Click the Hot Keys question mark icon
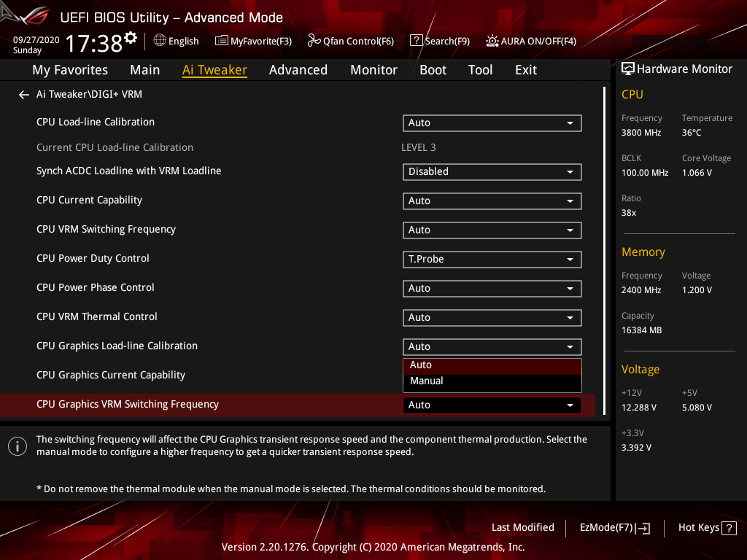 click(729, 528)
